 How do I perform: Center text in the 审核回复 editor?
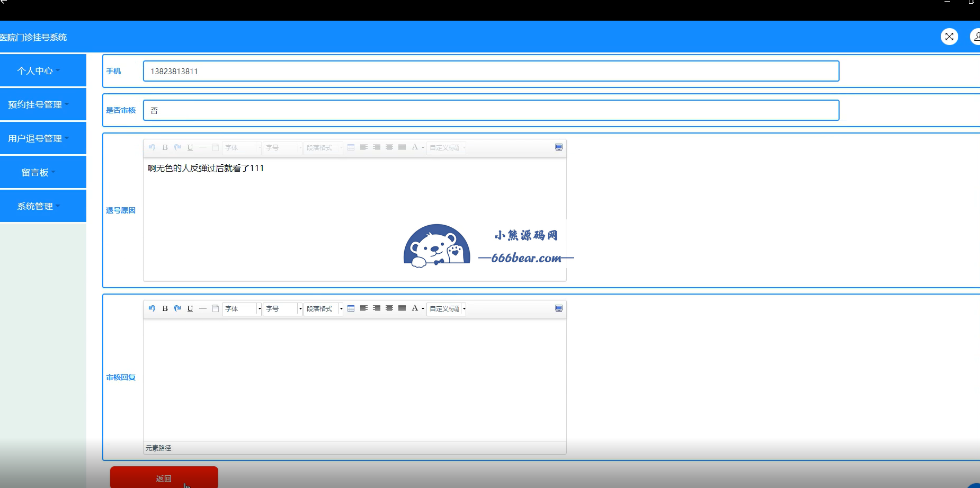coord(389,308)
